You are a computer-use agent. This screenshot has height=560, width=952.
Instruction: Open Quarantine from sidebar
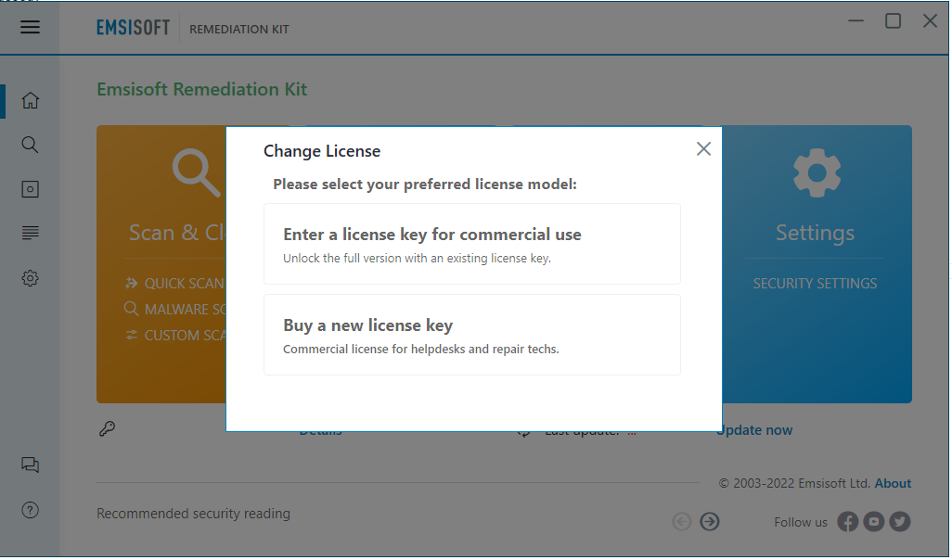[x=30, y=189]
